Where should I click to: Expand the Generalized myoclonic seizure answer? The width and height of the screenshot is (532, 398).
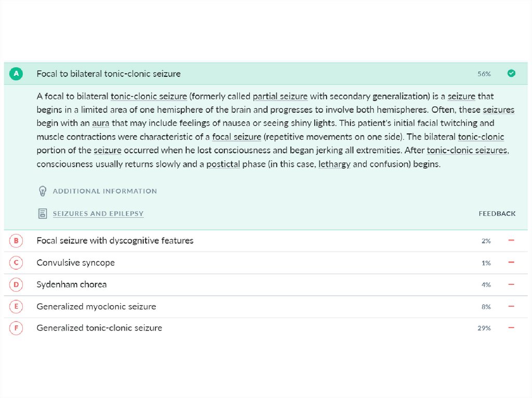(x=96, y=307)
